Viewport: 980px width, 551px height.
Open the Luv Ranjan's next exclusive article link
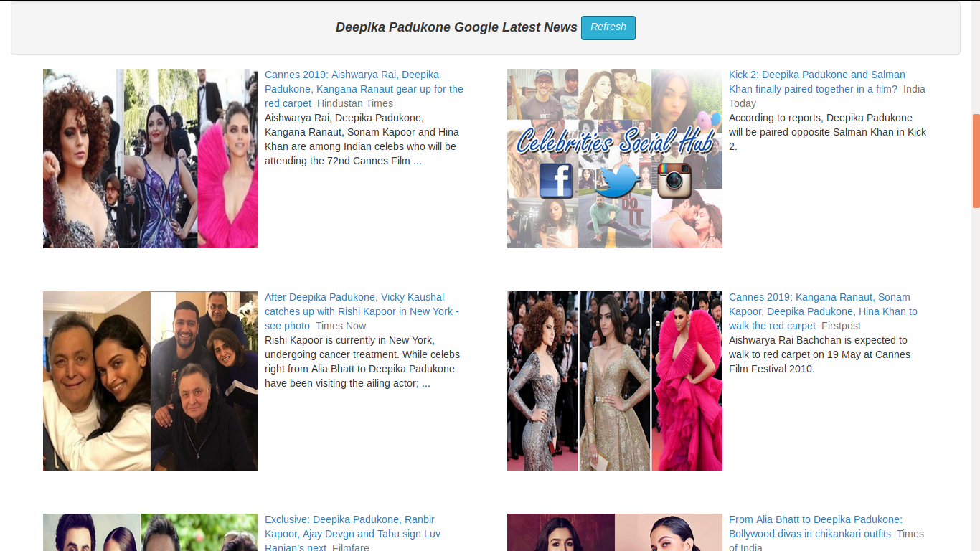point(352,534)
